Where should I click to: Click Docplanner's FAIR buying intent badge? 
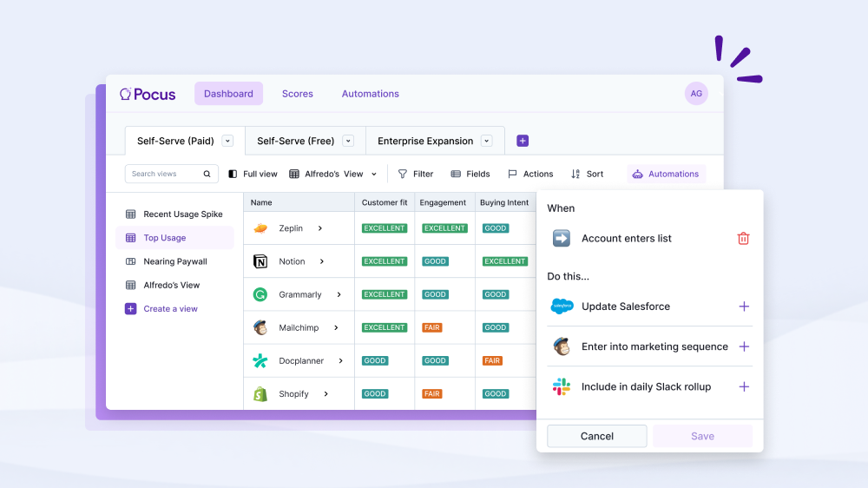click(x=492, y=360)
